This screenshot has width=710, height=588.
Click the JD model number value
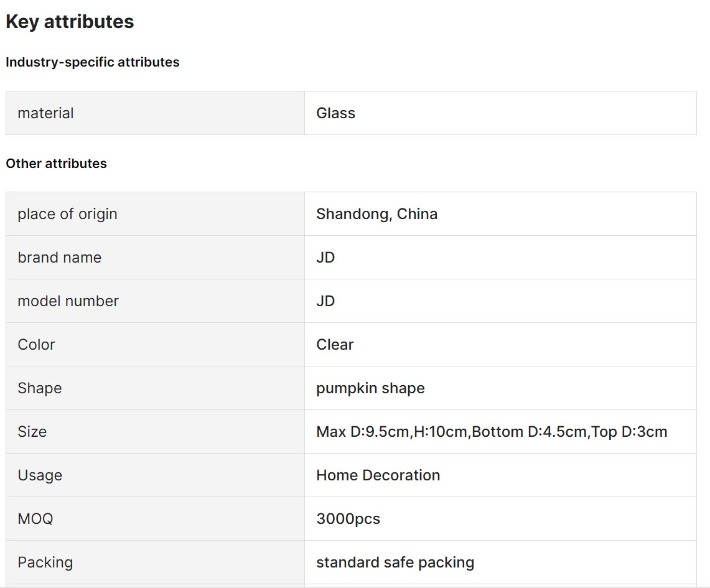325,301
